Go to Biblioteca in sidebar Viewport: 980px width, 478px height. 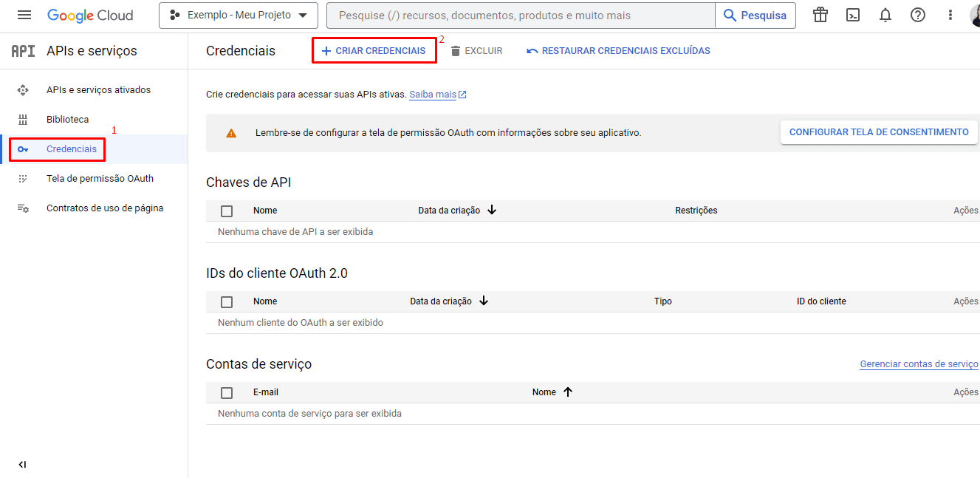click(x=67, y=120)
